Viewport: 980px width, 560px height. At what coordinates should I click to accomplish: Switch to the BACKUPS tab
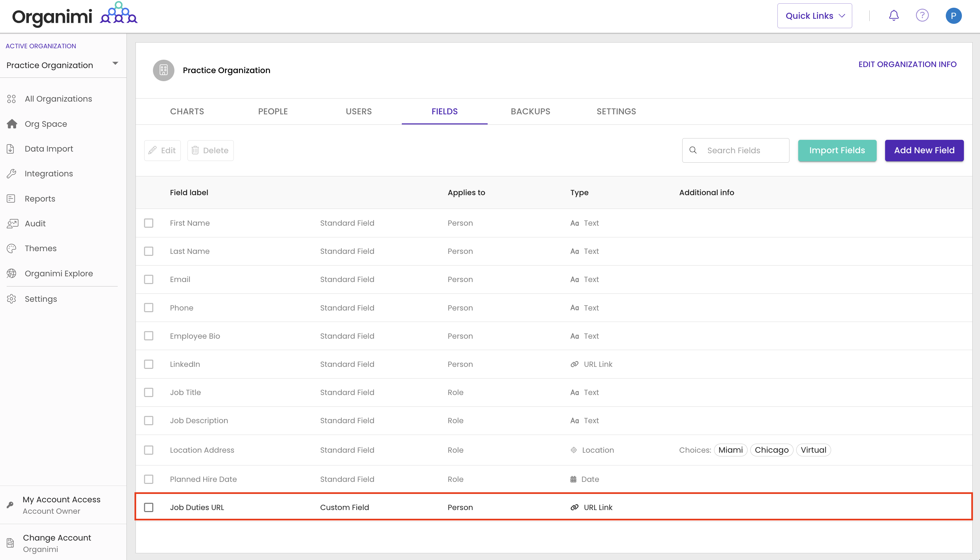click(x=530, y=112)
